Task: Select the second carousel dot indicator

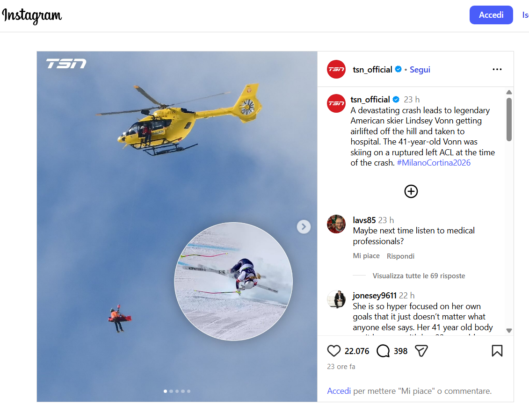Action: (171, 391)
